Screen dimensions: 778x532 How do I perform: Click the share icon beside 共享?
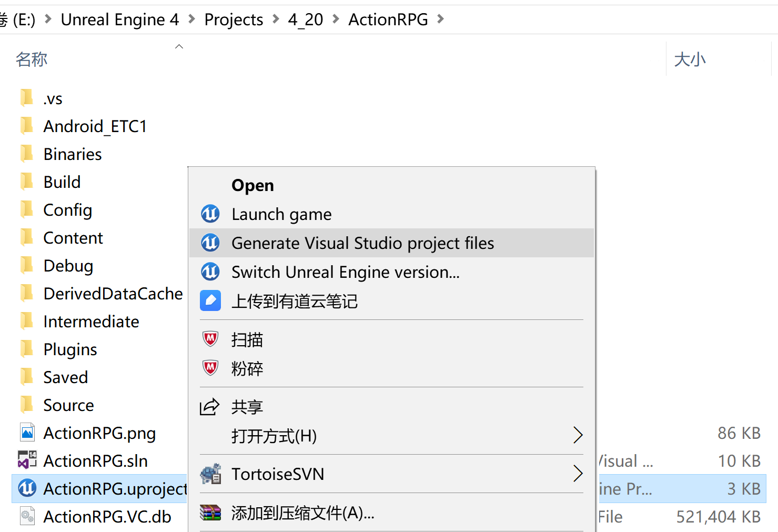(x=209, y=407)
